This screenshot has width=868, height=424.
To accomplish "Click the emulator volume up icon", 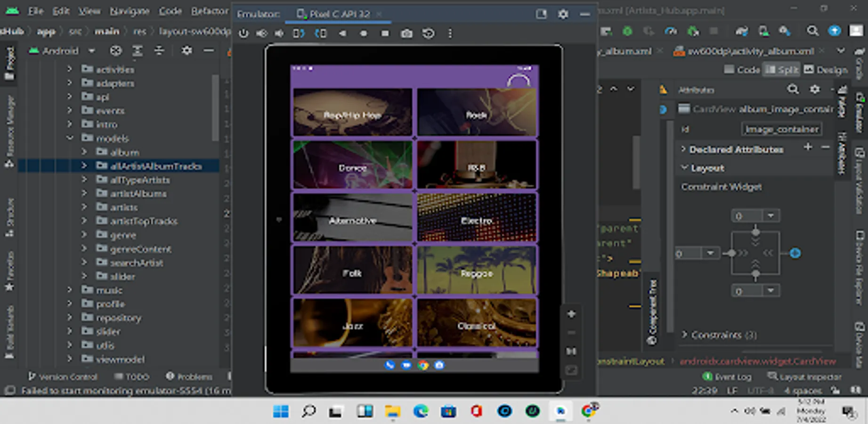I will pos(261,33).
